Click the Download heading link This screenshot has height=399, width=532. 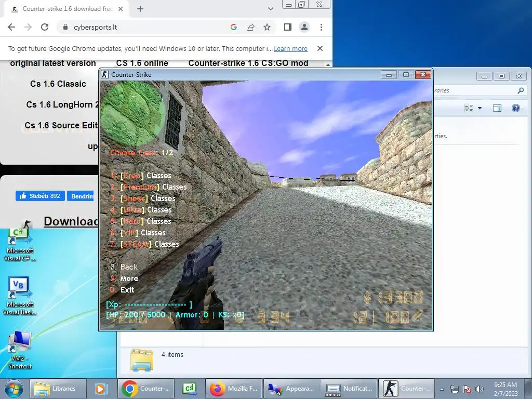pos(71,221)
